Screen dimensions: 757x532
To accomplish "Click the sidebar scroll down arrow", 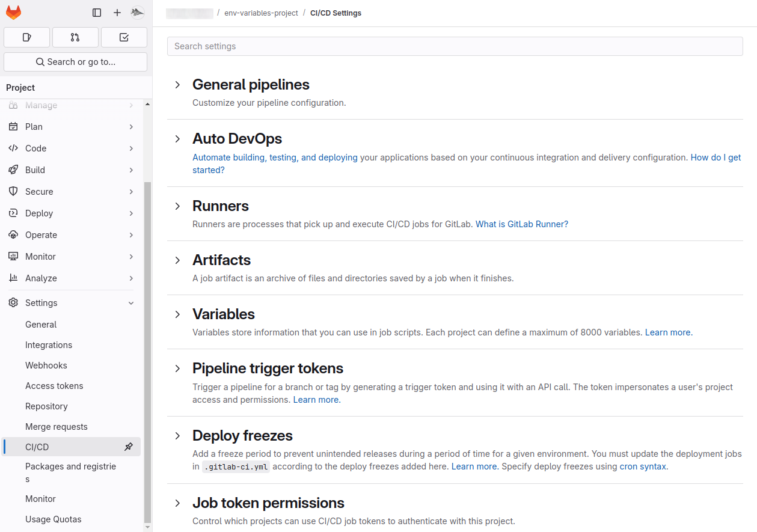I will coord(148,527).
